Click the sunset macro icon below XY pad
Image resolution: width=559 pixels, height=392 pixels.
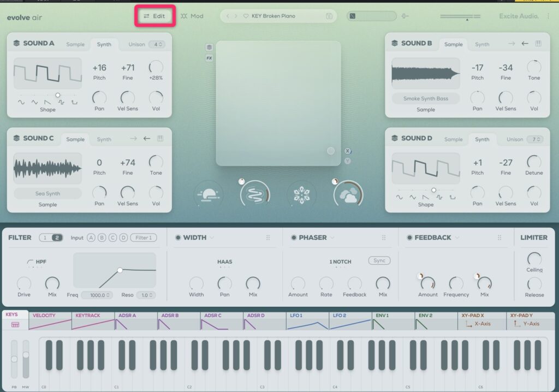tap(209, 194)
